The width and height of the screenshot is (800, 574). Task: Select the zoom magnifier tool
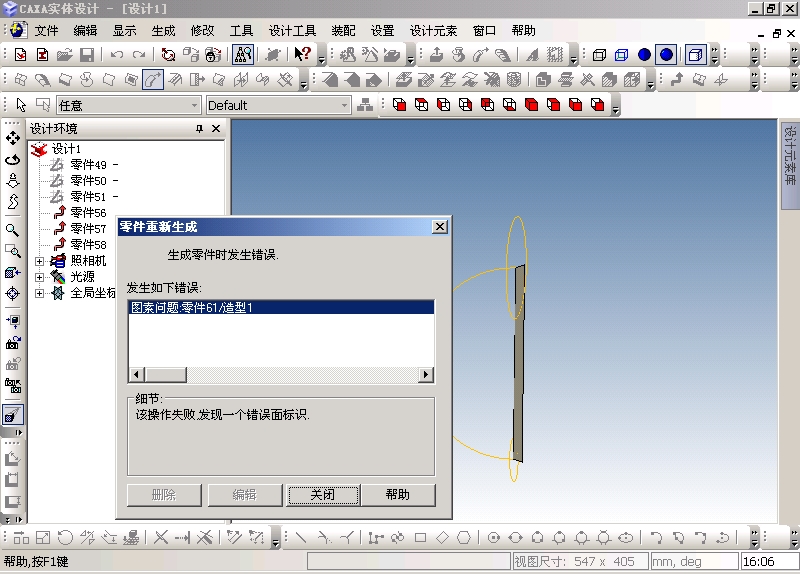[x=13, y=230]
